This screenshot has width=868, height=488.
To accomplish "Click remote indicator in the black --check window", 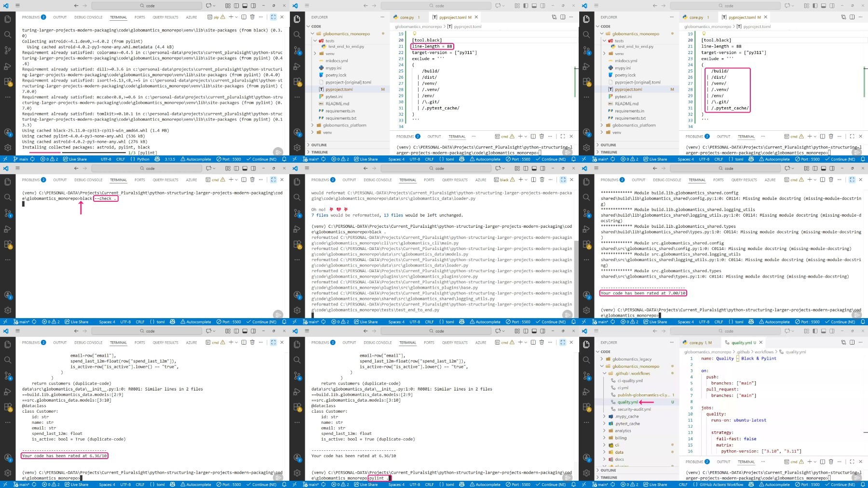I will click(x=5, y=321).
